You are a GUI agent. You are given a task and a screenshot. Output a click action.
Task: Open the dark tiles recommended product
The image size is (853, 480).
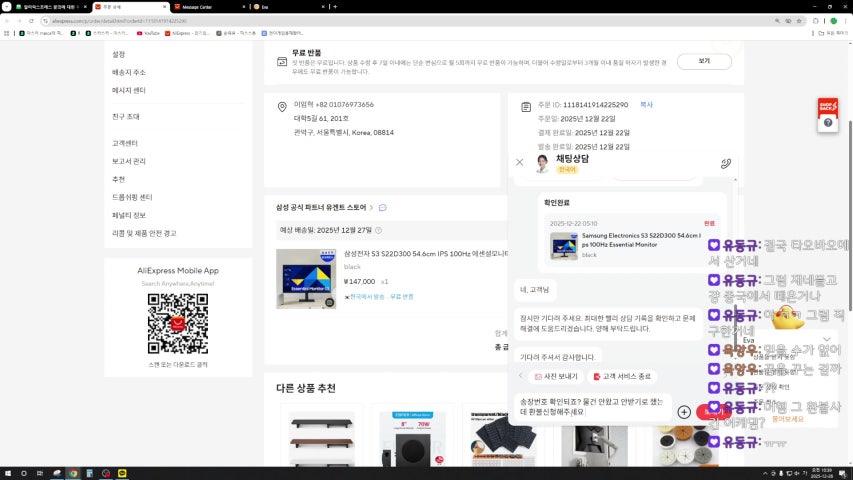coord(503,438)
